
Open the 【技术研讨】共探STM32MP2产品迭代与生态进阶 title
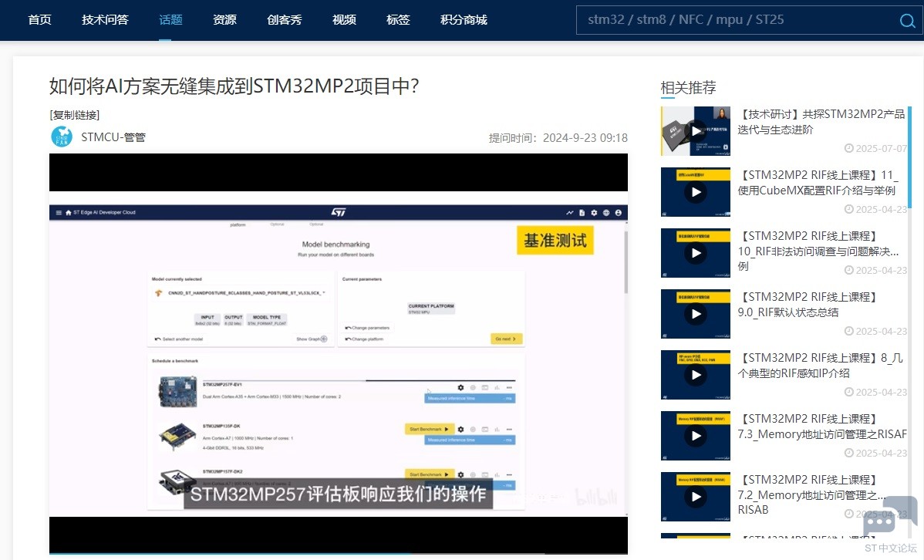tap(821, 121)
